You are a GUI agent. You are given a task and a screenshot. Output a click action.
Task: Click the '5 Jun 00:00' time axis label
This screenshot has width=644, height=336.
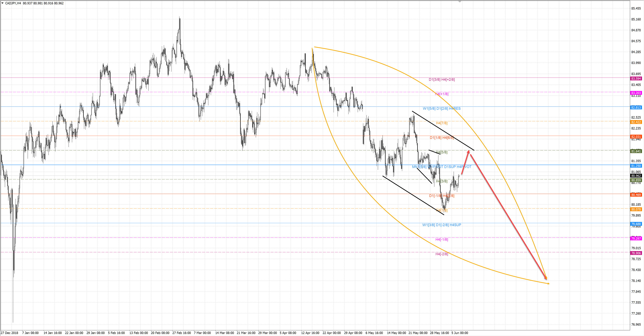[460, 333]
